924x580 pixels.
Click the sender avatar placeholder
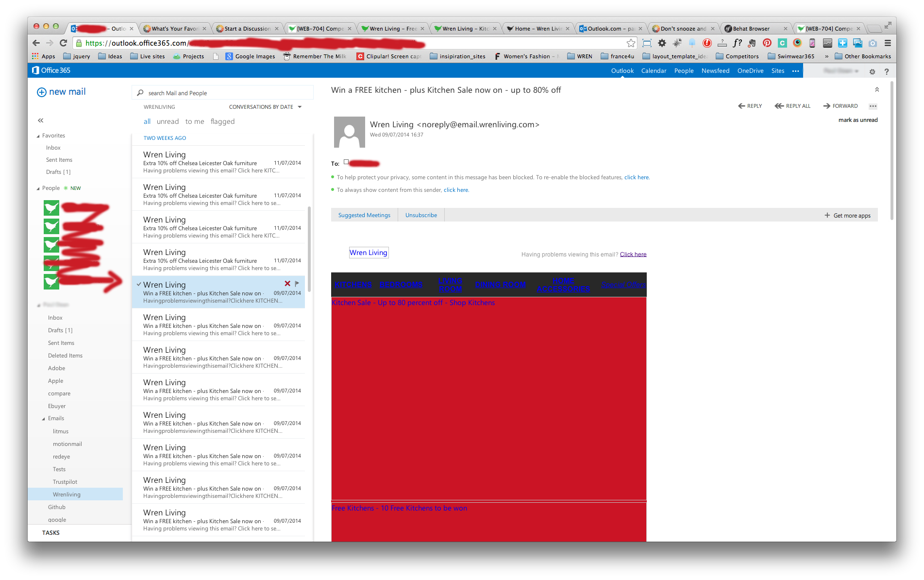(350, 132)
